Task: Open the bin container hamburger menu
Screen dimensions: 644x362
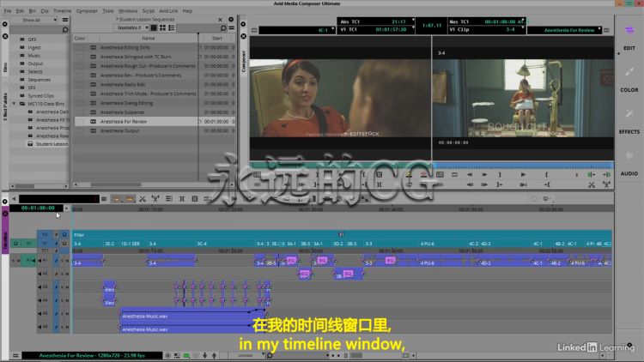Action: [x=65, y=20]
